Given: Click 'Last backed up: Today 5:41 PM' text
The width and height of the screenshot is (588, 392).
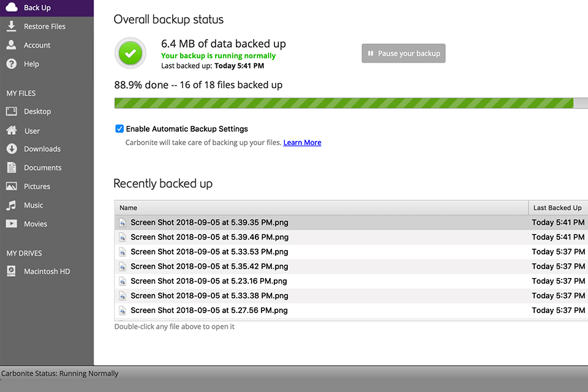Looking at the screenshot, I should click(213, 66).
